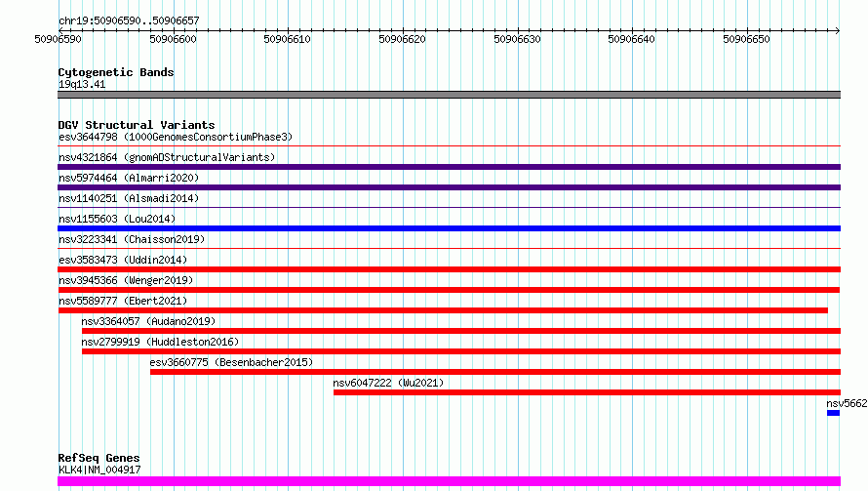Open the nsv3945366 Wenger2019 label
This screenshot has width=868, height=491.
coord(126,280)
